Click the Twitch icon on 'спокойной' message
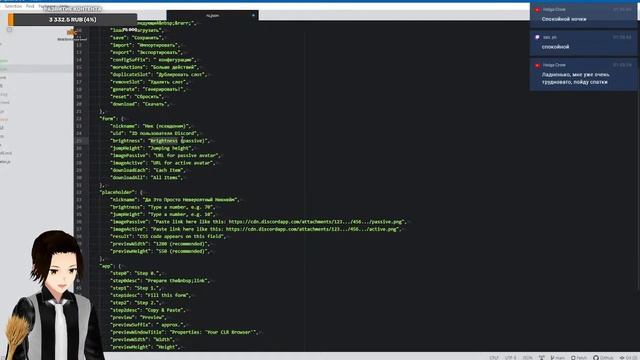Screen dimensions: 640x360 (x=537, y=37)
